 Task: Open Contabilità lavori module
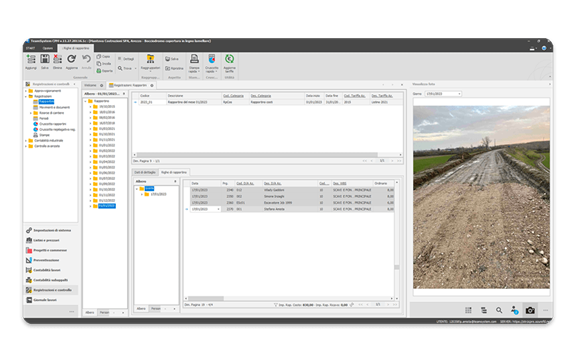pos(50,270)
